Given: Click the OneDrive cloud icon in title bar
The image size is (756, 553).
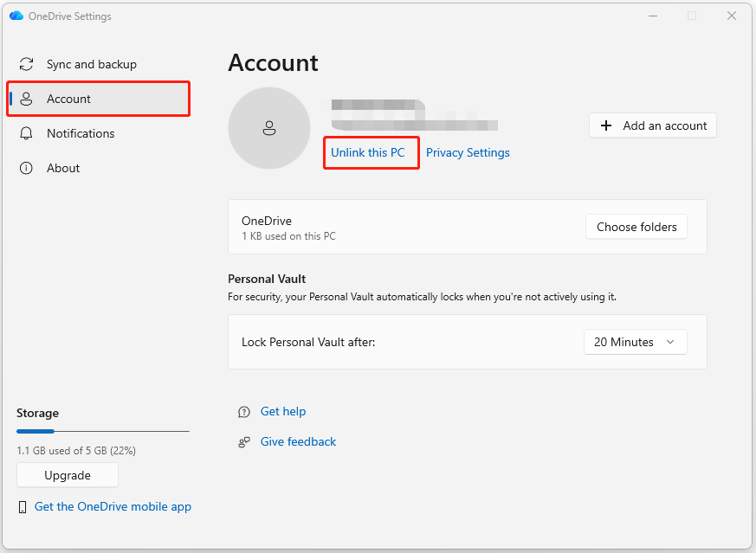Looking at the screenshot, I should click(x=16, y=16).
